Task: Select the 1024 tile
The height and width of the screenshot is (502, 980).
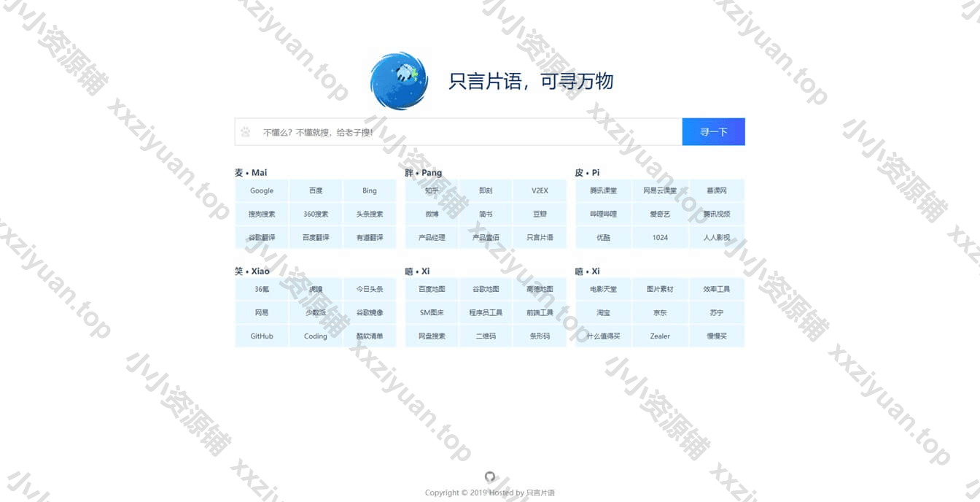Action: 660,237
